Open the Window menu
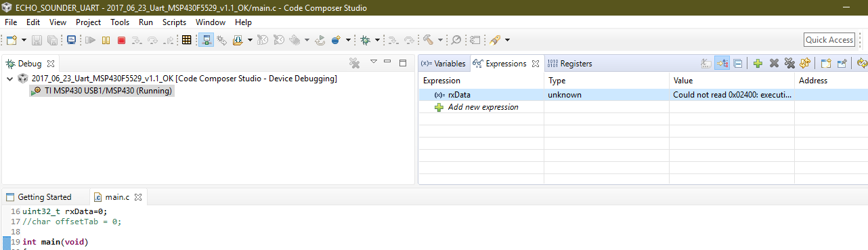 [211, 22]
